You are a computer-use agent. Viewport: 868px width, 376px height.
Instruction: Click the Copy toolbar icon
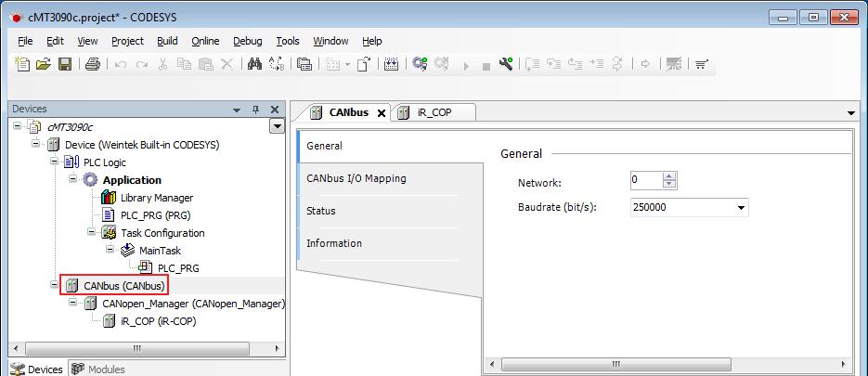tap(184, 64)
